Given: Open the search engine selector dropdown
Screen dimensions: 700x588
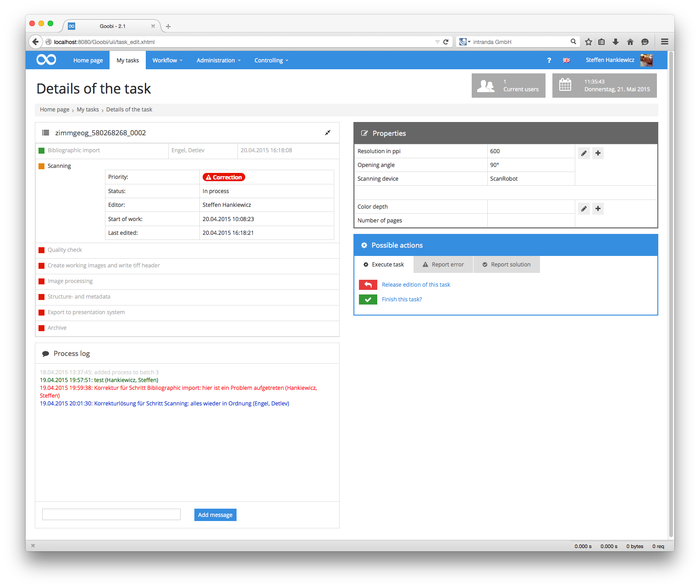Looking at the screenshot, I should [x=465, y=42].
